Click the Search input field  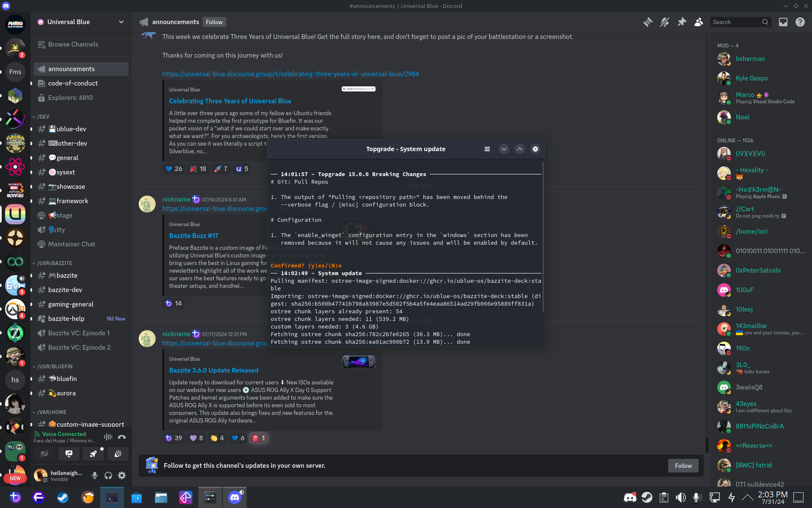(736, 22)
